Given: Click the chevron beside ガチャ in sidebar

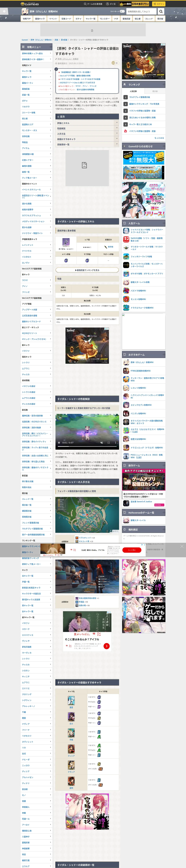Looking at the screenshot, I should click(51, 100).
